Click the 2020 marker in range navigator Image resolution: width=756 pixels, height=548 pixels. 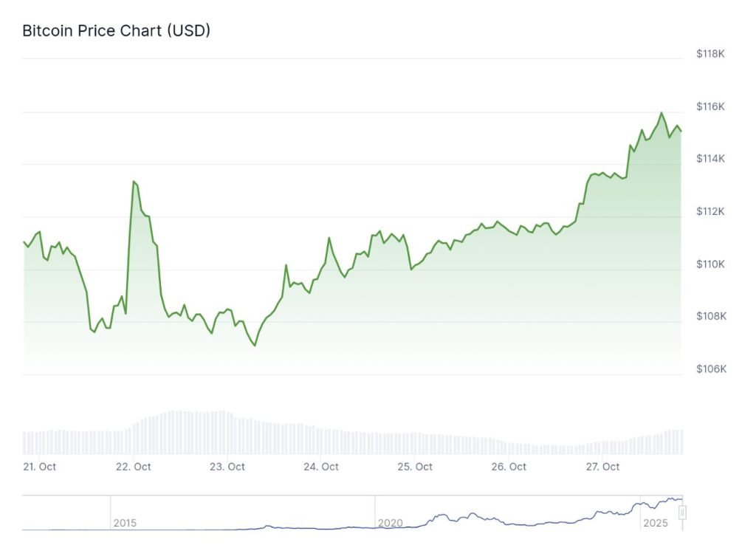390,523
